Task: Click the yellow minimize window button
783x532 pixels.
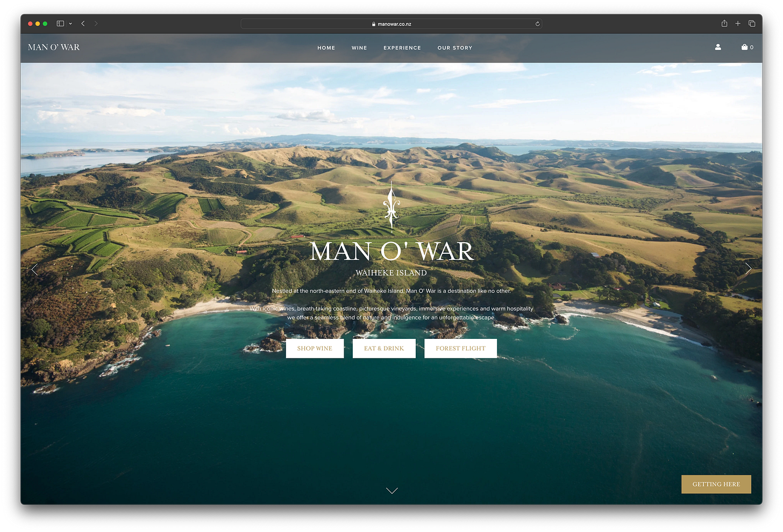Action: [38, 24]
